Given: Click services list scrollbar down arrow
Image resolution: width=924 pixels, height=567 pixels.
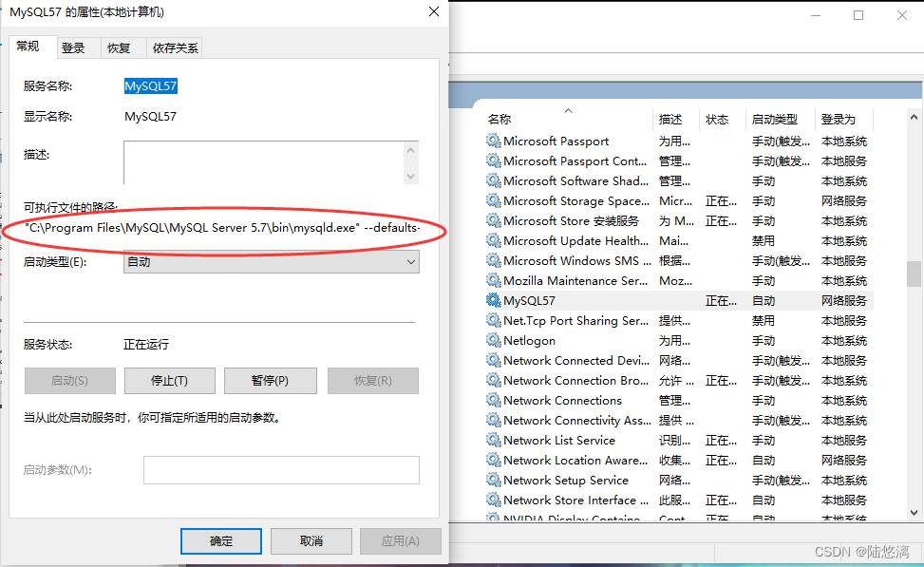Looking at the screenshot, I should [x=914, y=513].
